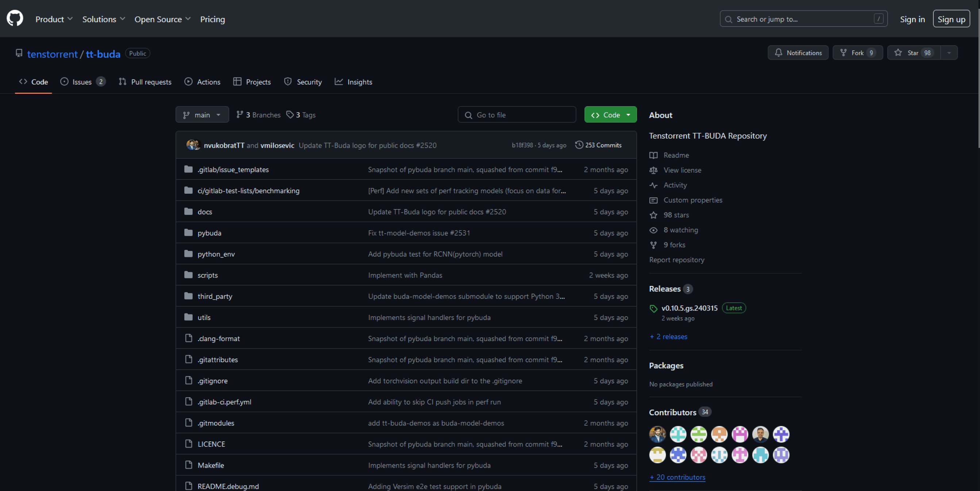Open the v0.10.5.gs.240315 release

689,308
